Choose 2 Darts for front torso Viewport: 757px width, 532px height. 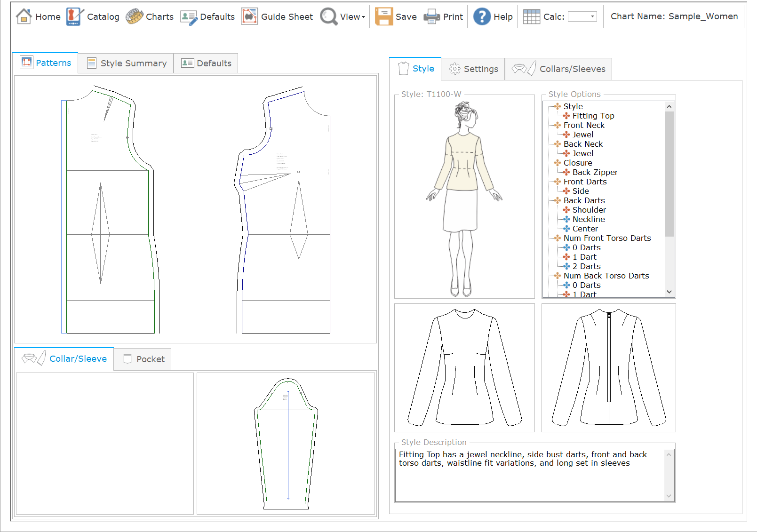tap(586, 266)
